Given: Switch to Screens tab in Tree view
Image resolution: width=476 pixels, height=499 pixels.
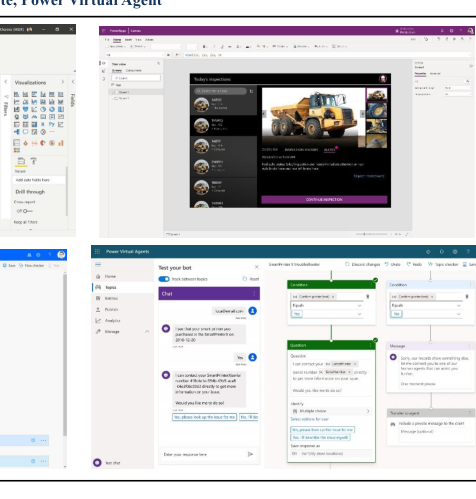Looking at the screenshot, I should click(x=117, y=70).
